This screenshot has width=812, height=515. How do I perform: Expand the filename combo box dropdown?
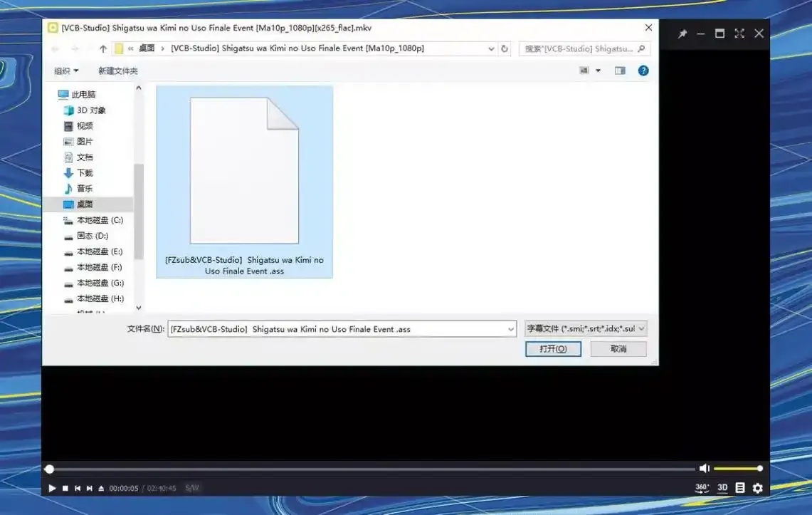[510, 329]
